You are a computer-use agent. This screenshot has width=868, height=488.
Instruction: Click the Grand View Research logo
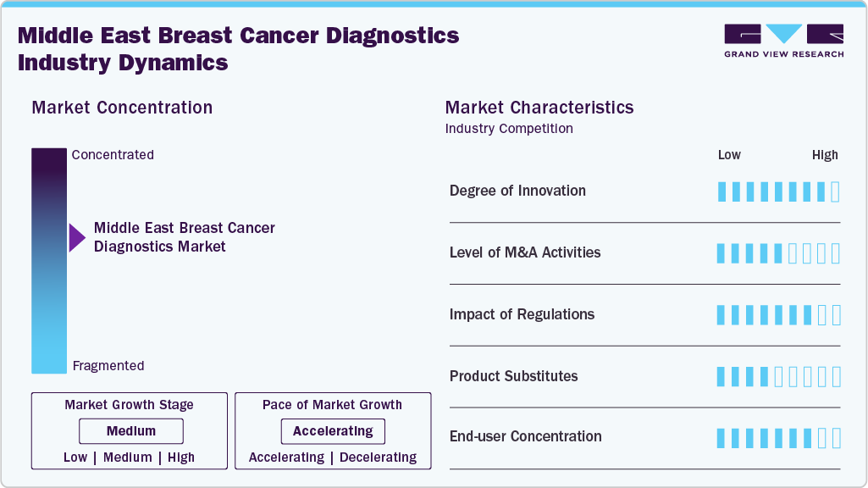783,41
